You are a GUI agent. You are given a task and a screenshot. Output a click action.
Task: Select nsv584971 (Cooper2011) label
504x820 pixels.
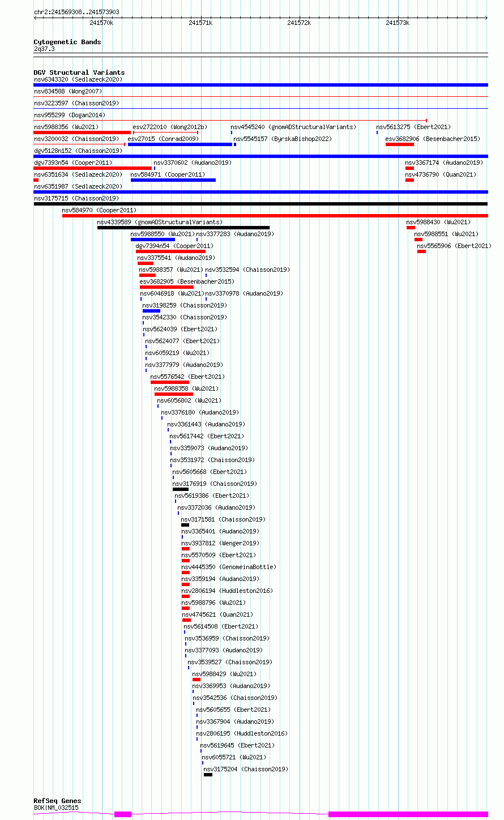(168, 175)
